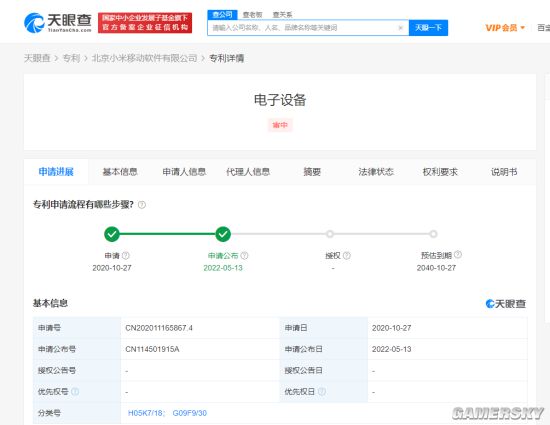The image size is (550, 425).
Task: Open the VIP会员 dropdown
Action: [505, 28]
